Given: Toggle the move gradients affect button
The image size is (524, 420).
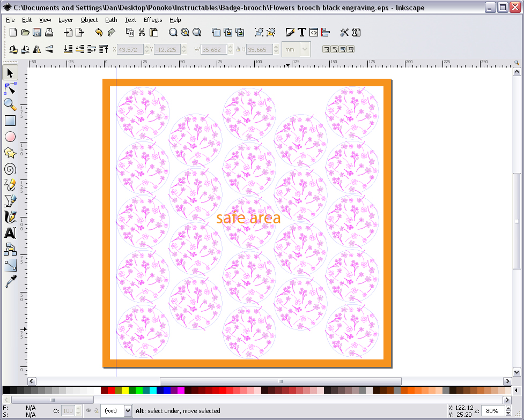Looking at the screenshot, I should (x=342, y=49).
